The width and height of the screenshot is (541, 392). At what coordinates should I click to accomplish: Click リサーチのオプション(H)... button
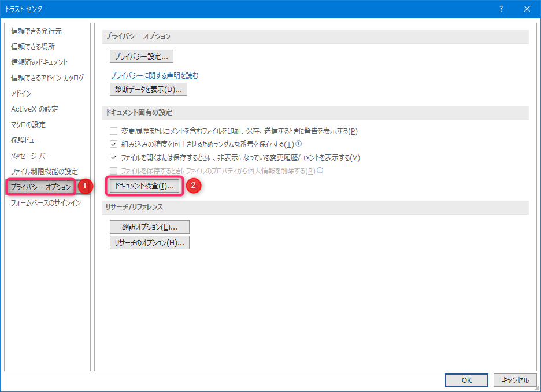click(x=150, y=243)
